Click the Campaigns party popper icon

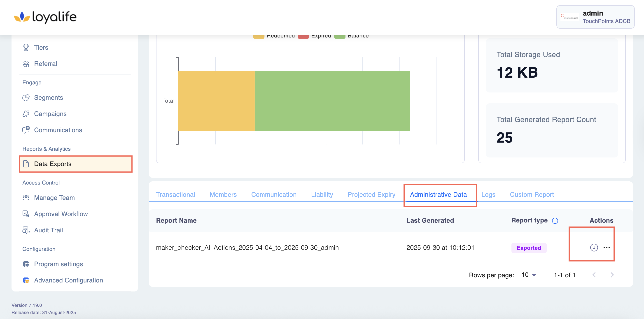26,114
